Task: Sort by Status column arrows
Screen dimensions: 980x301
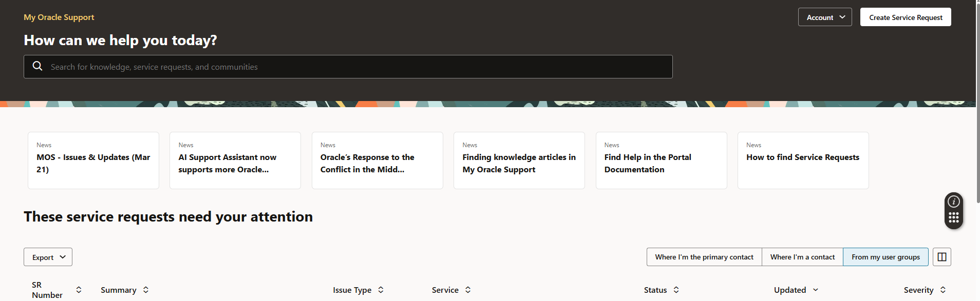Action: [x=676, y=290]
